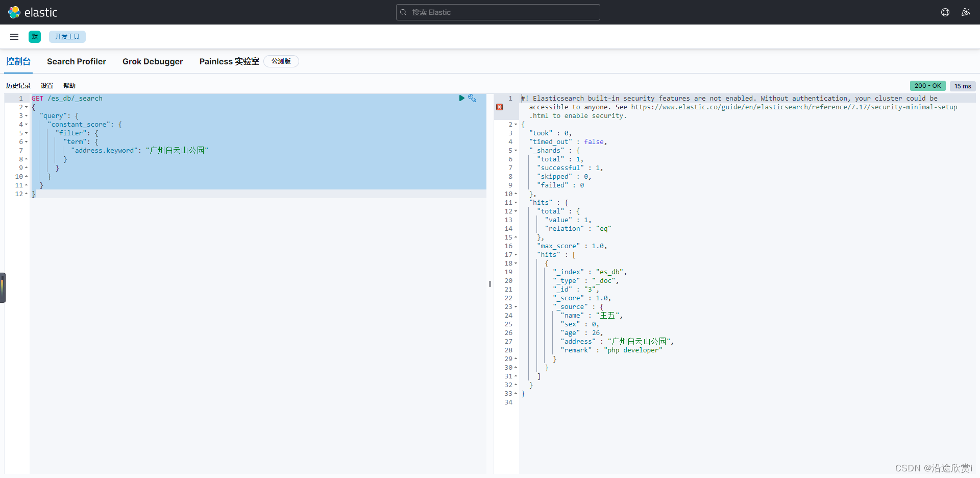Click the GET /es_db/_search request line
980x478 pixels.
pyautogui.click(x=67, y=98)
